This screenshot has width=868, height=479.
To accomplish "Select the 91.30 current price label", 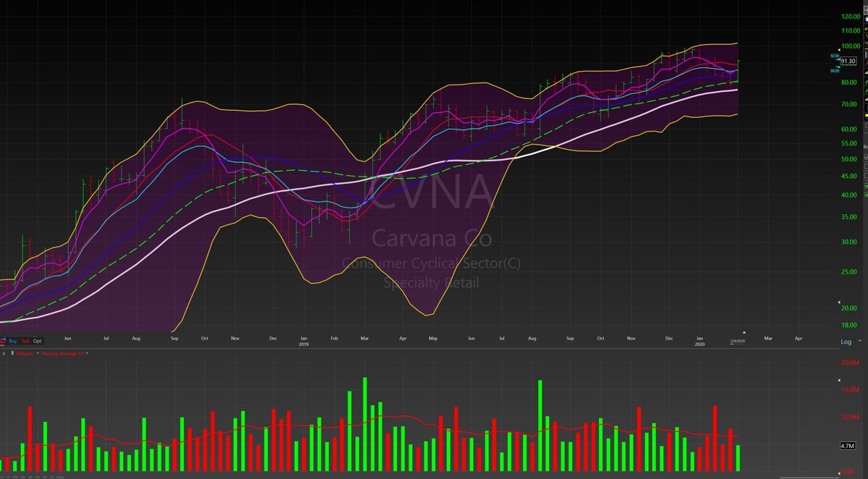I will (848, 62).
